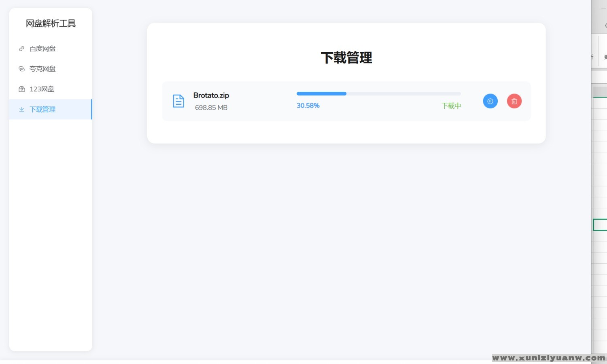This screenshot has height=364, width=607.
Task: Select the green-outlined spreadsheet cell at right edge
Action: point(600,225)
